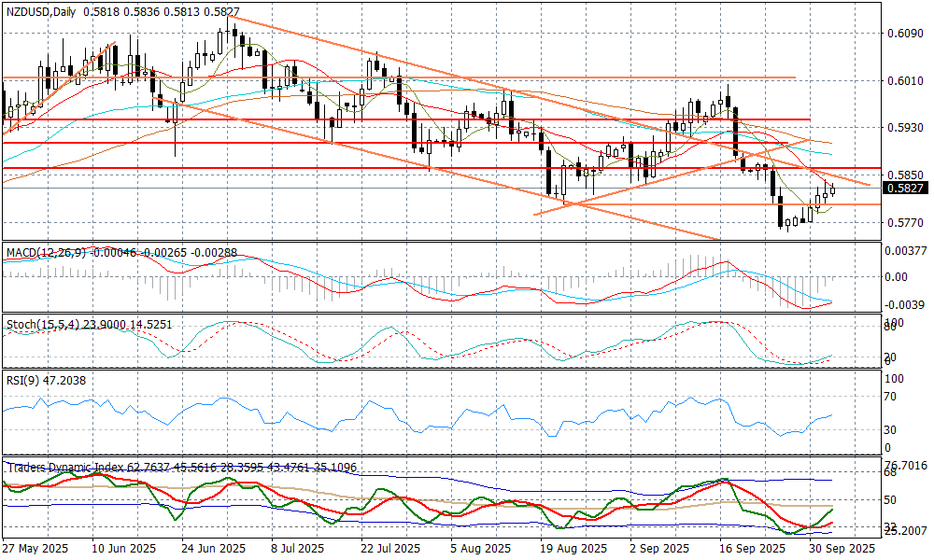Viewport: 934px width, 560px height.
Task: Click the MACD 0.00377 scale label
Action: [904, 249]
